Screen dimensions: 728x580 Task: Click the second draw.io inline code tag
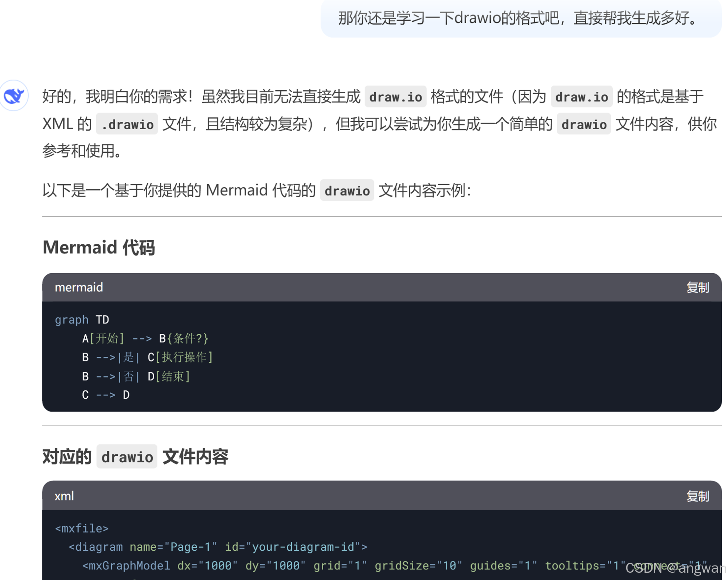coord(581,97)
